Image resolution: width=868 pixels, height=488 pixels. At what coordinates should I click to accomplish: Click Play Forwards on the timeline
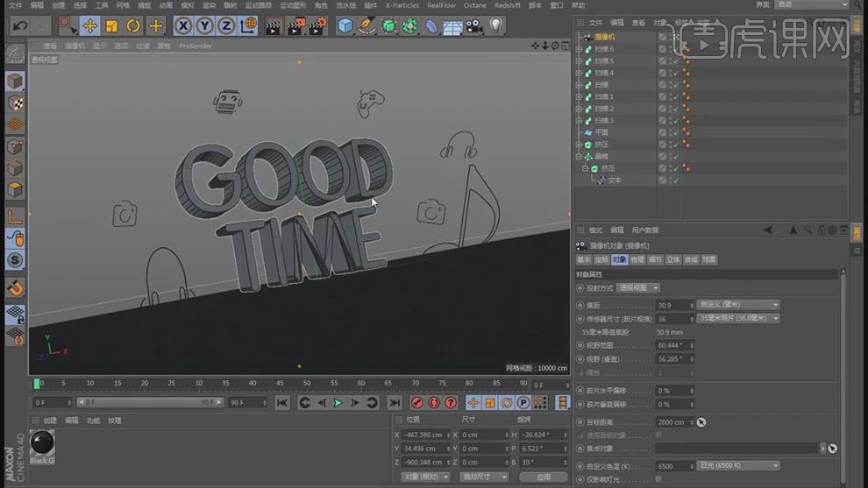tap(338, 403)
